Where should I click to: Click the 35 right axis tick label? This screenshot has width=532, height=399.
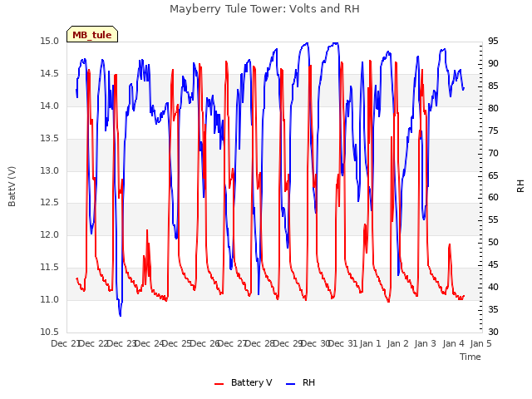(x=493, y=309)
